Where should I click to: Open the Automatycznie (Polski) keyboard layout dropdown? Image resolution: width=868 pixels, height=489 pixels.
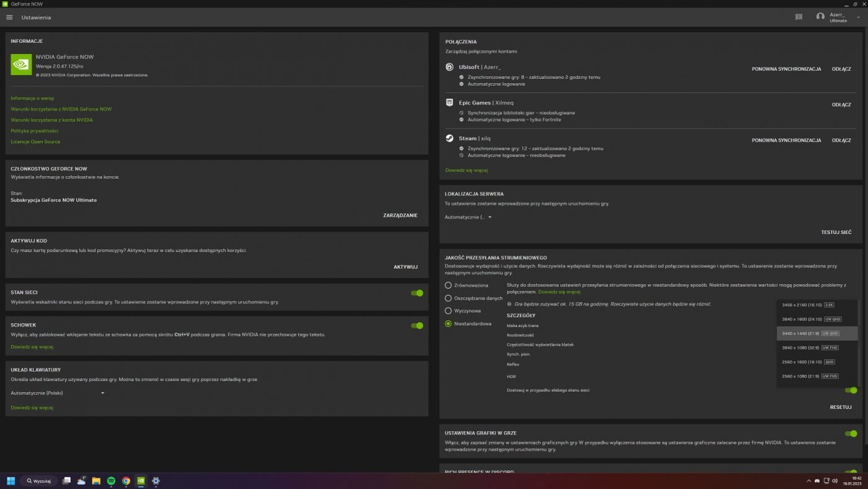tap(58, 393)
